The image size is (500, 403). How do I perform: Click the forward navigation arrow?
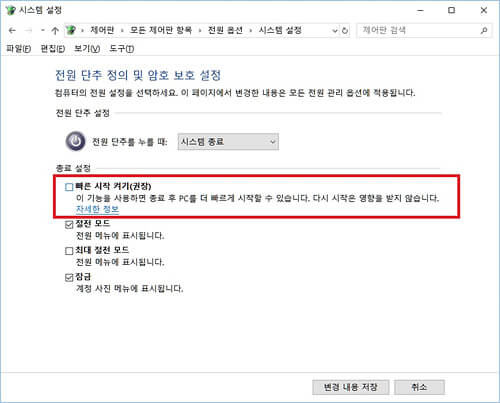point(29,31)
